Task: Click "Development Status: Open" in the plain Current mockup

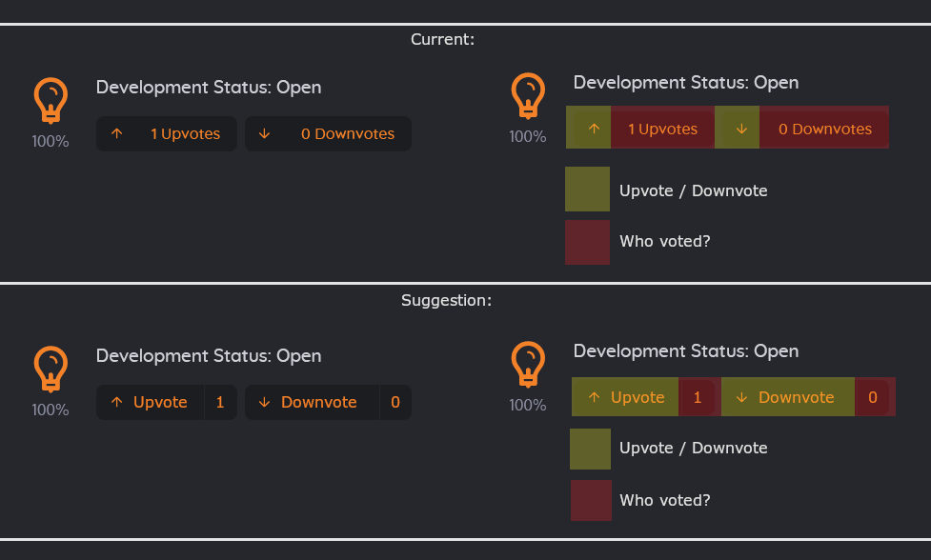Action: (209, 88)
